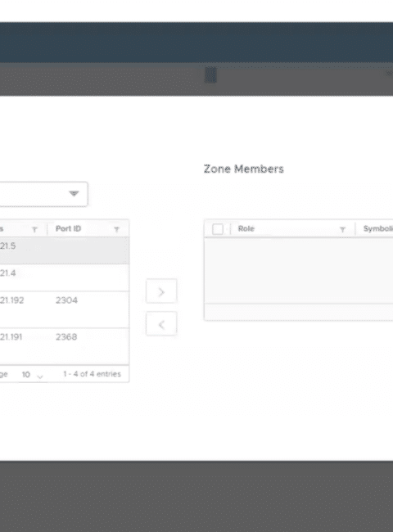Select the row ending in 21.4
Screen dimensions: 393x532
pos(64,277)
